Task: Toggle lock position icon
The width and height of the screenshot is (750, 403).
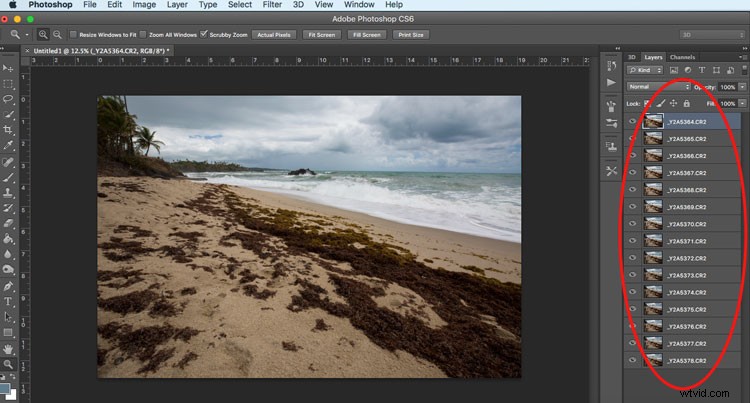Action: [673, 103]
